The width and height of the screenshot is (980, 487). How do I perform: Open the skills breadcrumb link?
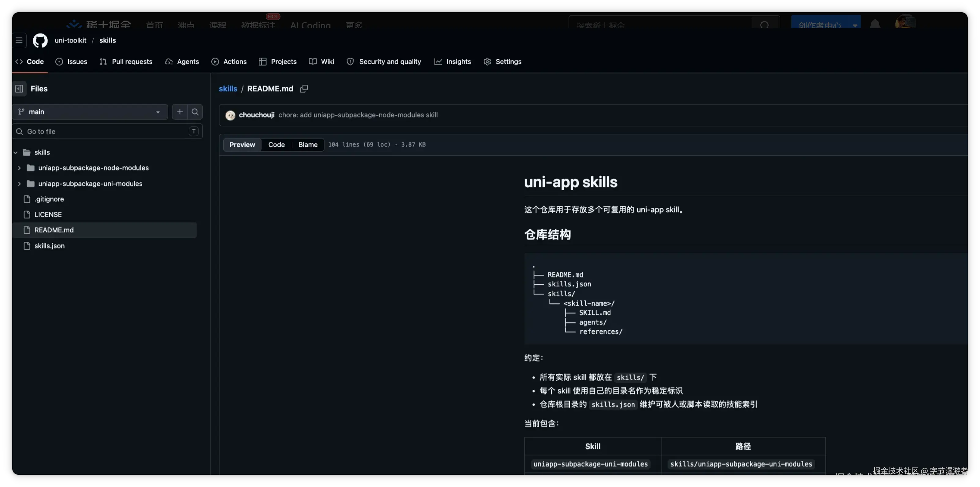click(x=228, y=88)
